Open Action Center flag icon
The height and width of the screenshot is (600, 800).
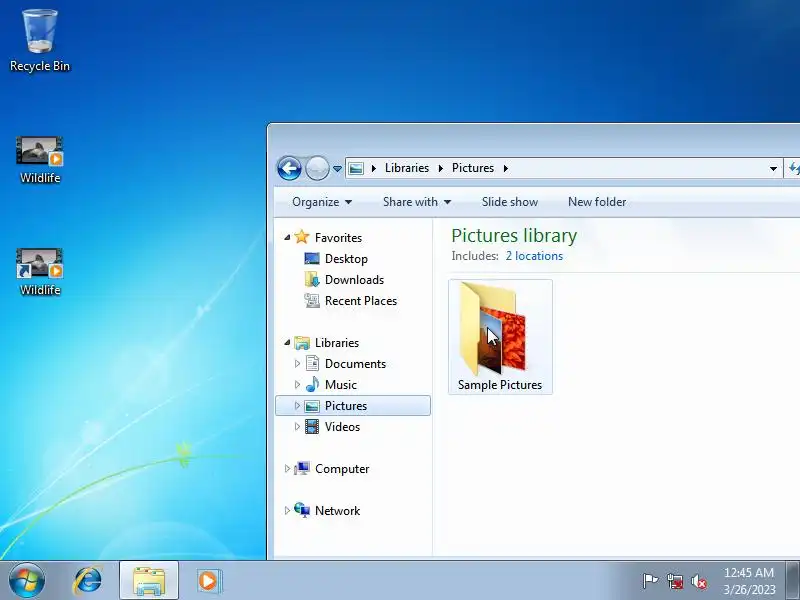tap(650, 581)
